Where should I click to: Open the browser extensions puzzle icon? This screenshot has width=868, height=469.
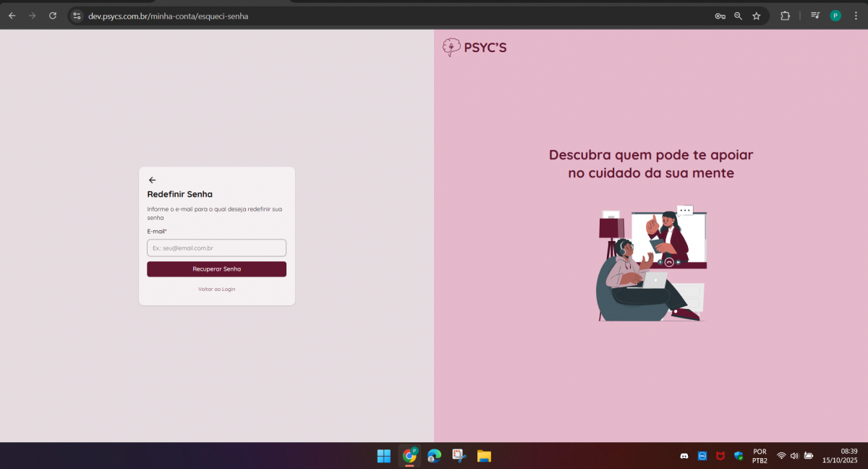(x=785, y=16)
